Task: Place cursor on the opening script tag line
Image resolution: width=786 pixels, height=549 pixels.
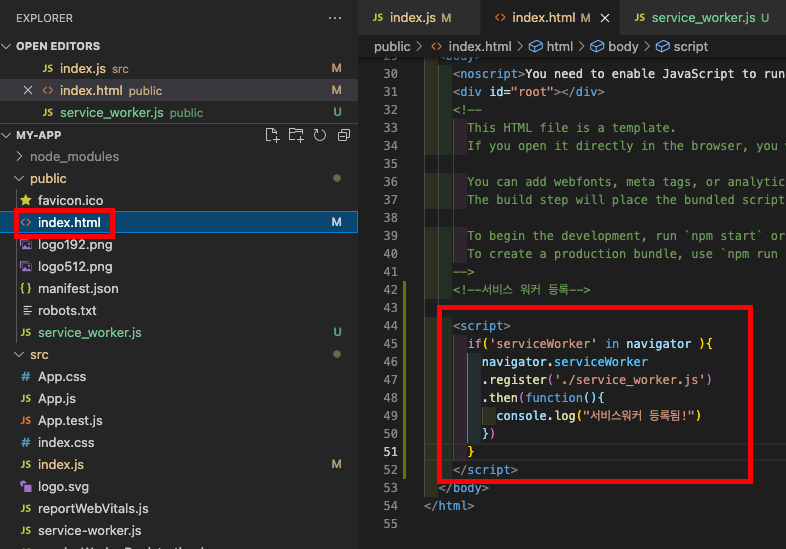Action: point(481,326)
